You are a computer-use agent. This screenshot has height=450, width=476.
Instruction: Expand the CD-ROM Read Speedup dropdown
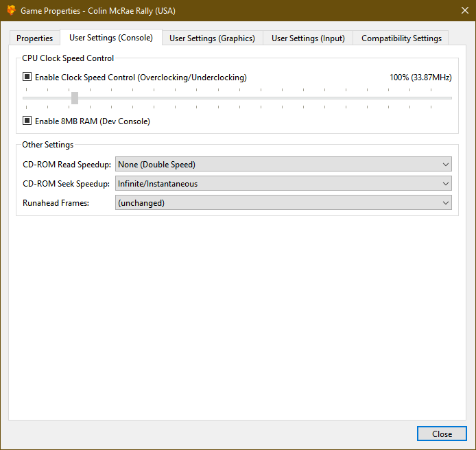[x=283, y=164]
